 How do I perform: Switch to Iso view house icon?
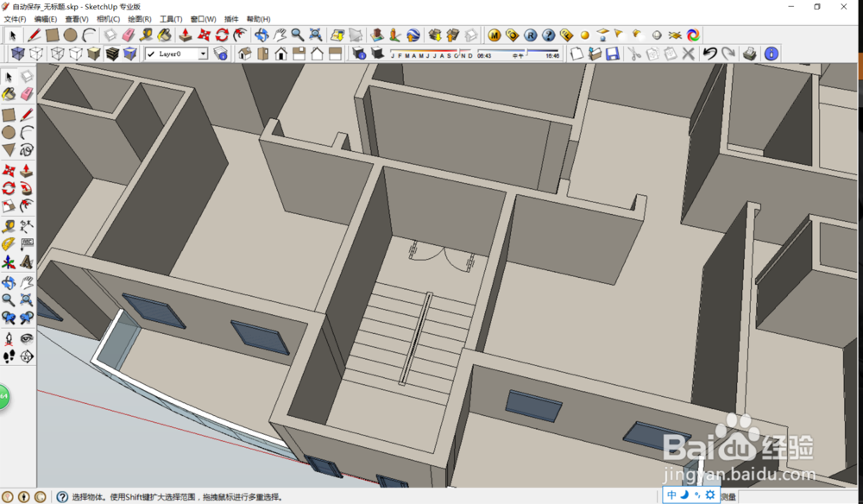pos(245,54)
